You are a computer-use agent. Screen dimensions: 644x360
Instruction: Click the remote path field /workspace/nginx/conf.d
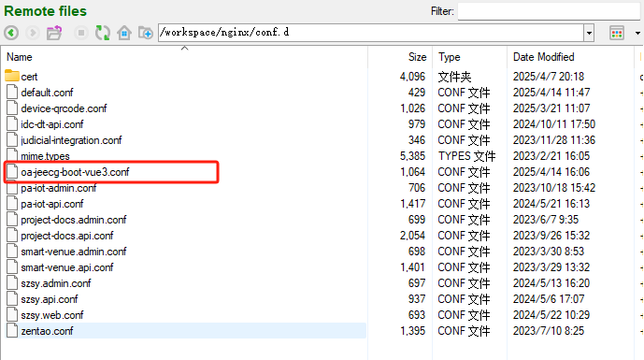pyautogui.click(x=371, y=33)
